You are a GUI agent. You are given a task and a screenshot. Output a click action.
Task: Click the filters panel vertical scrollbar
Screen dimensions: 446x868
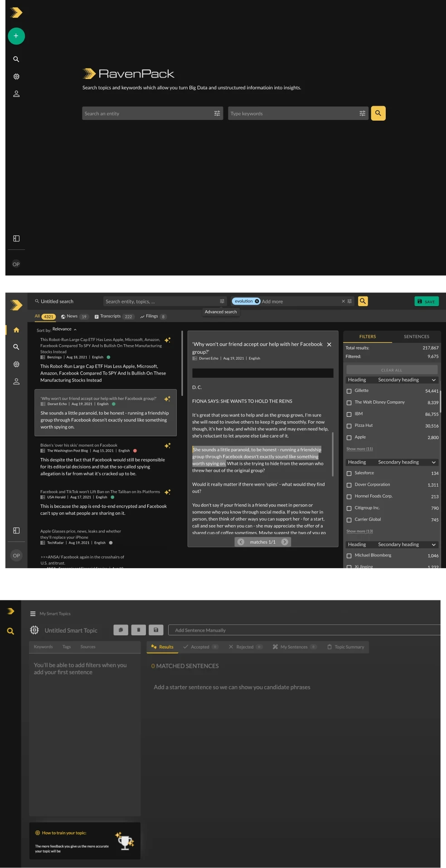coord(441,401)
